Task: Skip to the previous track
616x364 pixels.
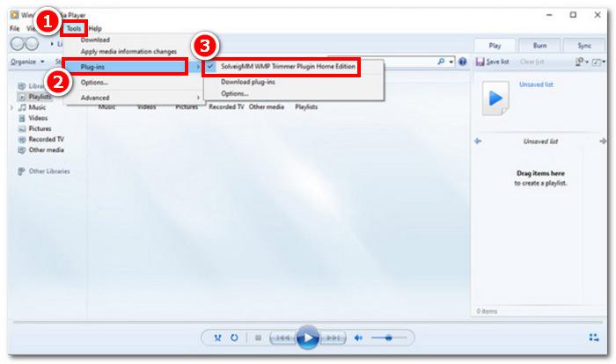Action: click(282, 338)
